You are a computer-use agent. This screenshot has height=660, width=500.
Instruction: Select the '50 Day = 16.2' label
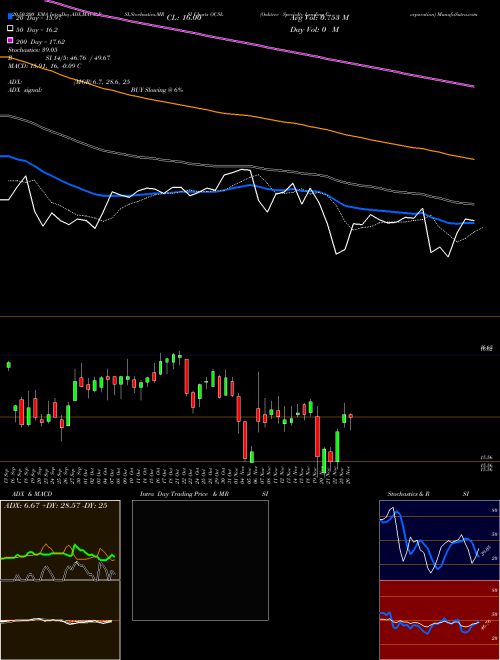37,30
